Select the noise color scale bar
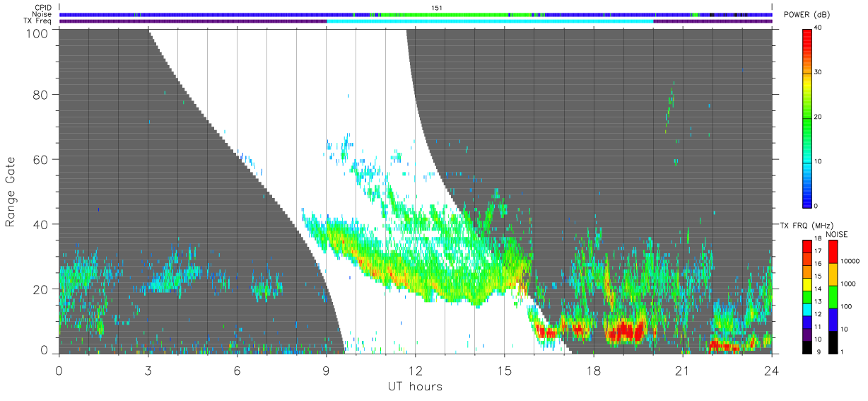 point(833,296)
